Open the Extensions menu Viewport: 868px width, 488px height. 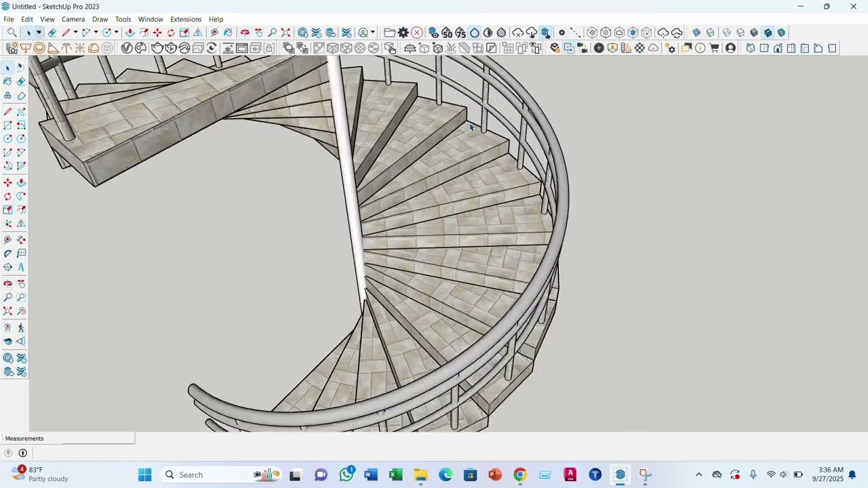pyautogui.click(x=186, y=19)
